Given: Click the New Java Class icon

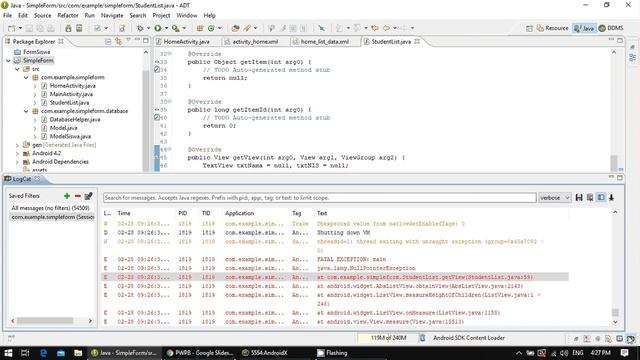Looking at the screenshot, I should point(211,28).
